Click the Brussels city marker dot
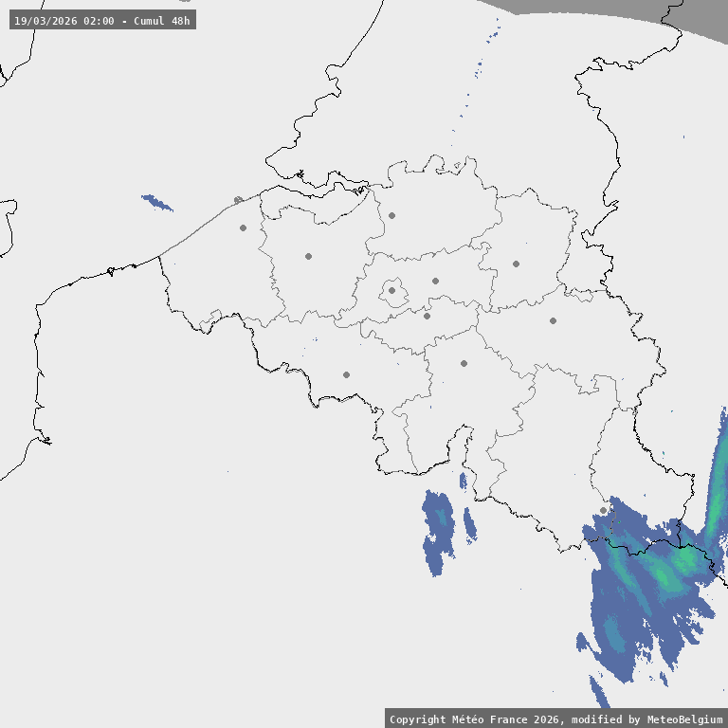 pos(391,291)
